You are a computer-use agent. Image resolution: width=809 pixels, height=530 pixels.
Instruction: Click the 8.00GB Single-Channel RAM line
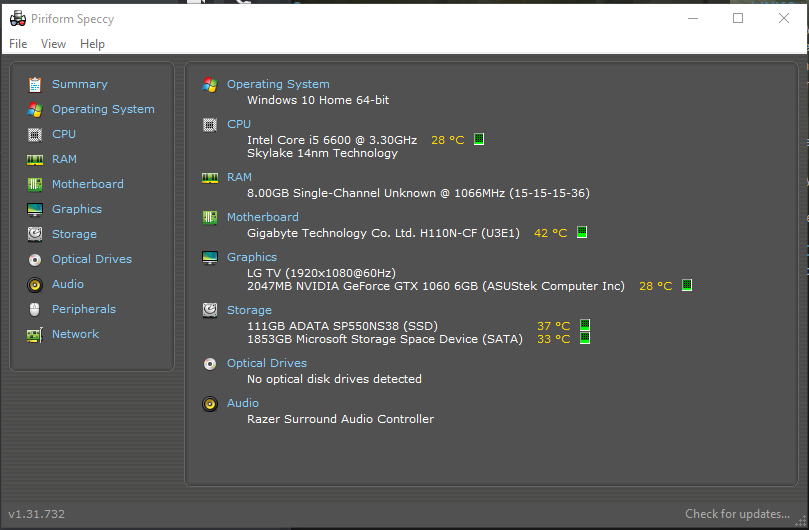(x=418, y=194)
